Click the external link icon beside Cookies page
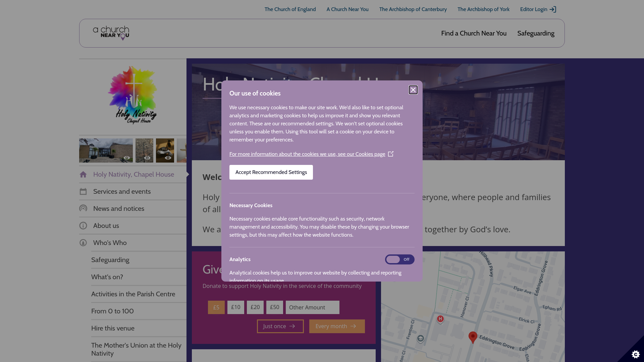The height and width of the screenshot is (362, 644). [x=391, y=154]
